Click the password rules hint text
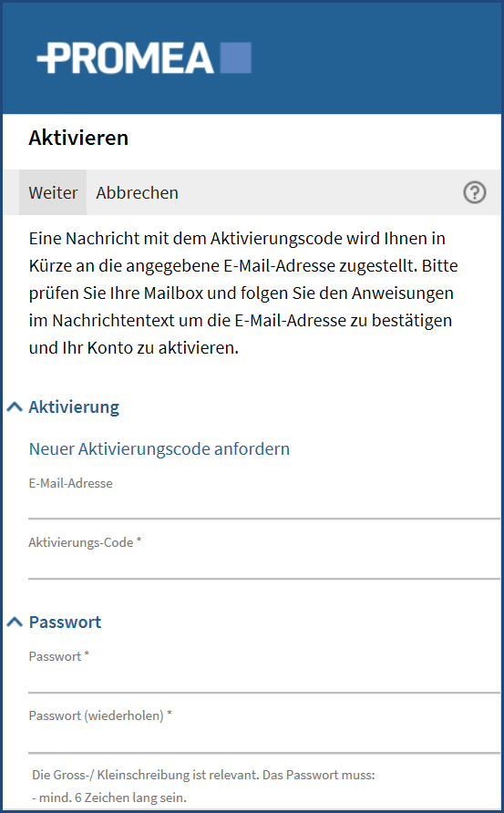This screenshot has width=504, height=813. [x=203, y=786]
